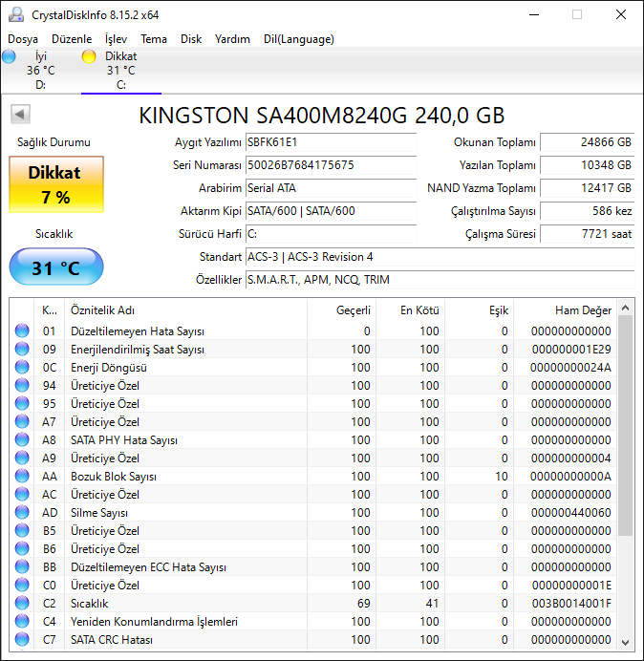
Task: Click threshold value 10 in Bozuk Blok row
Action: [502, 477]
